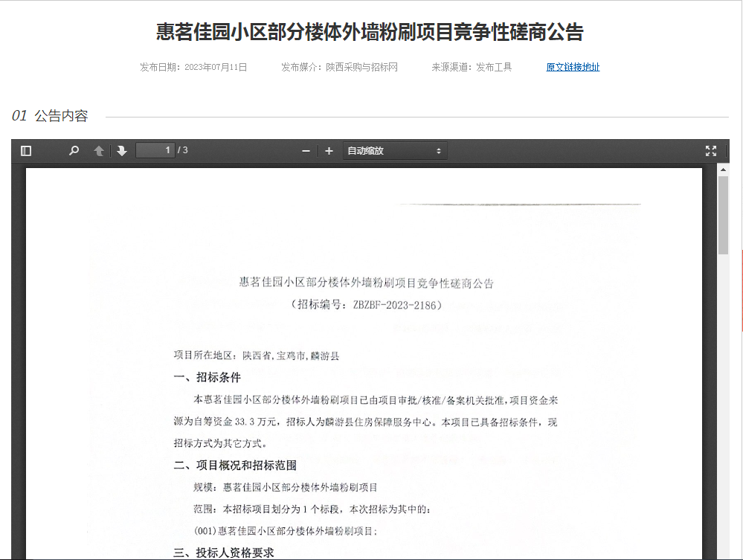Click the scrollbar up arrow
743x560 pixels.
coord(723,169)
